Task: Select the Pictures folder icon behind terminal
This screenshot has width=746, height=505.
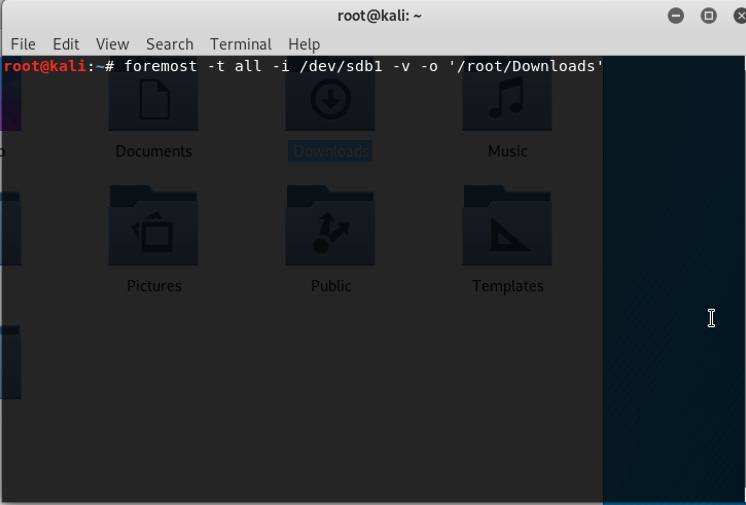Action: (x=153, y=225)
